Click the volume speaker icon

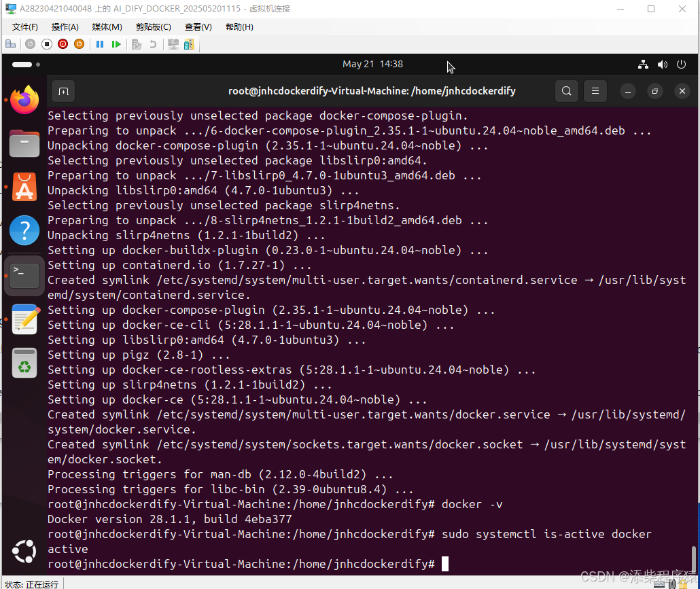point(663,65)
